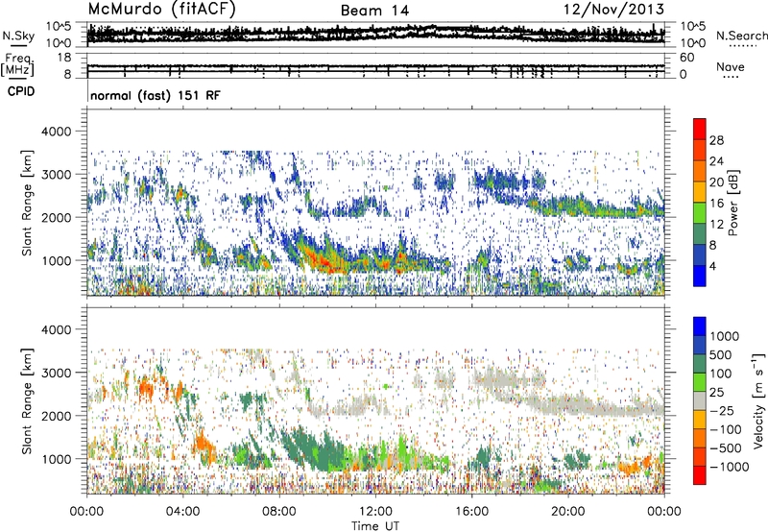Click the '500' velocity color bar label
The height and width of the screenshot is (532, 768).
coord(721,355)
